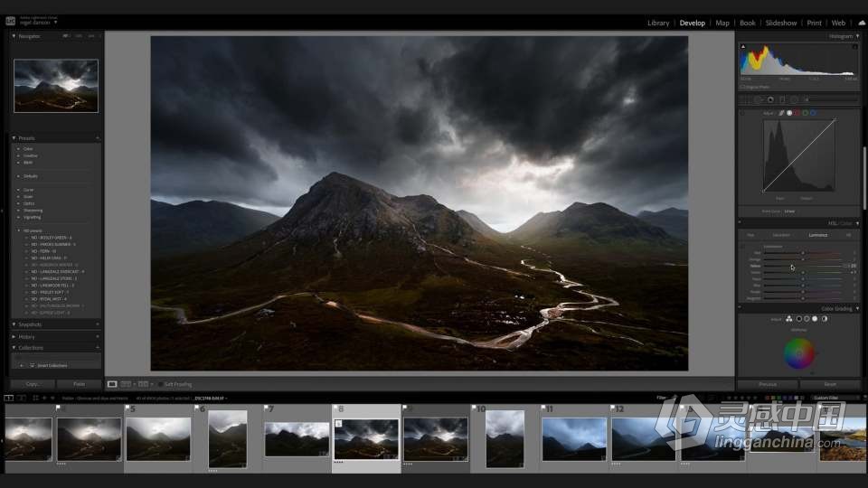868x488 pixels.
Task: Select the blue channel in Tone Curve
Action: click(x=813, y=113)
